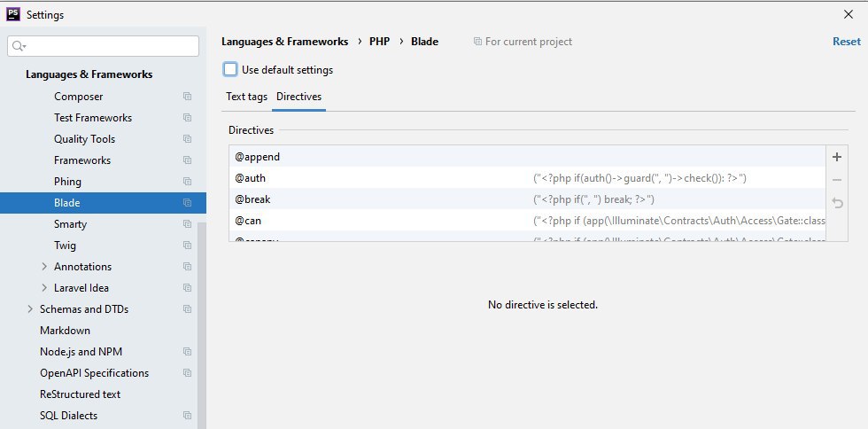Image resolution: width=868 pixels, height=429 pixels.
Task: Click Languages & Frameworks in the breadcrumb
Action: point(284,42)
